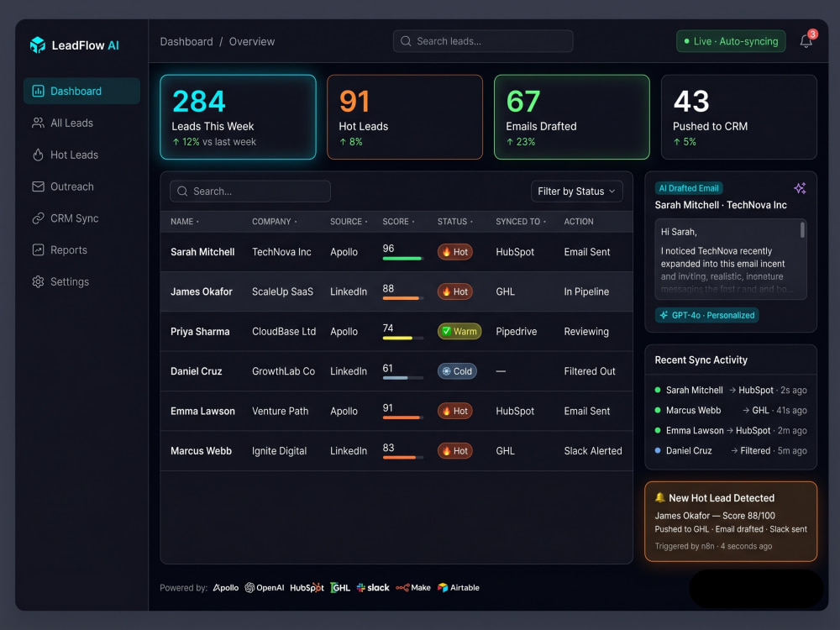Screen dimensions: 840x630
Task: Click Priya Sharma's Warm status badge
Action: coord(459,332)
